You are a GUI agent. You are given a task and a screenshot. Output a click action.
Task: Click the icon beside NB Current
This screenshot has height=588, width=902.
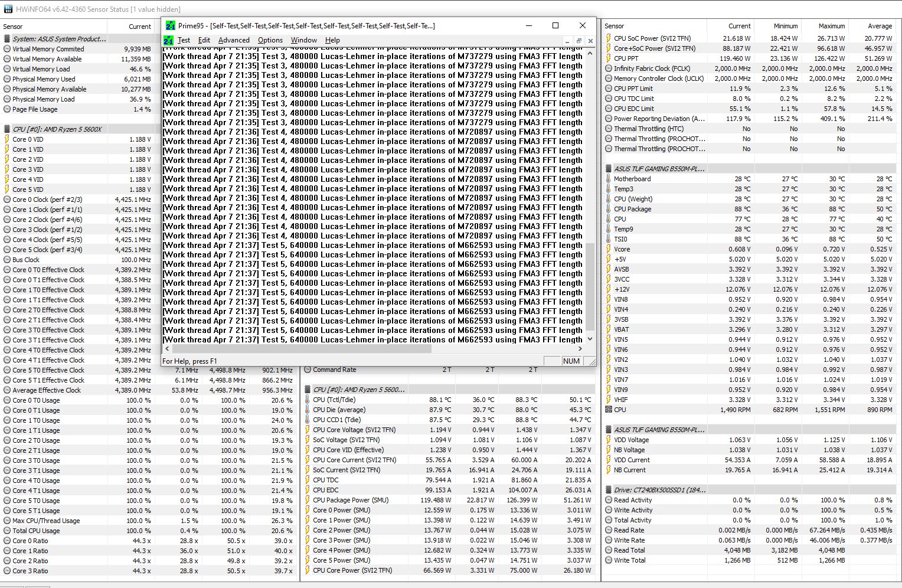(x=608, y=470)
